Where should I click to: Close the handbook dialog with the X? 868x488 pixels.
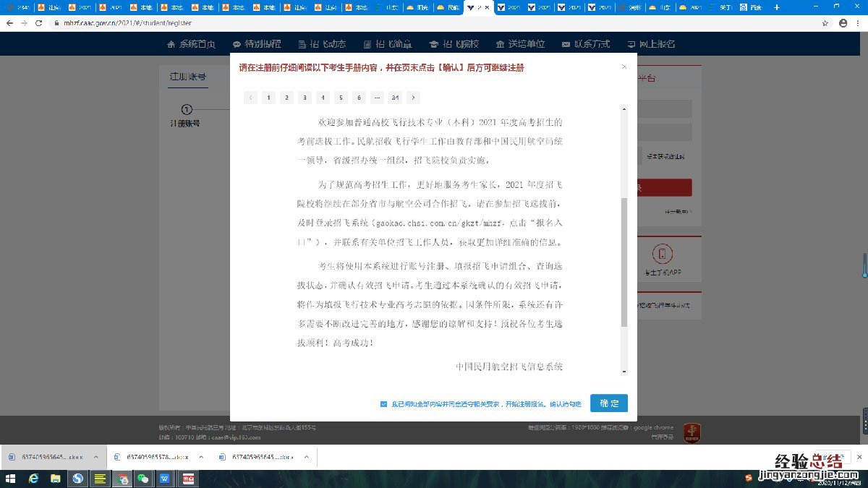tap(624, 67)
